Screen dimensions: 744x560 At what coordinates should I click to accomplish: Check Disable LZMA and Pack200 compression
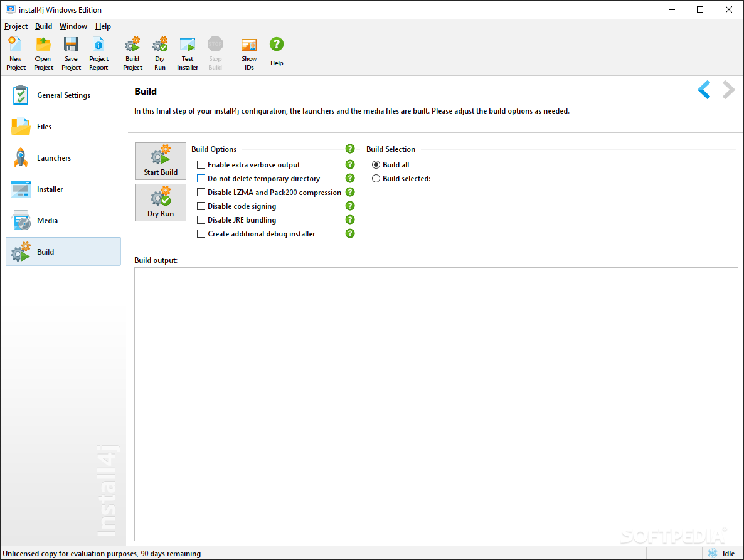point(201,192)
